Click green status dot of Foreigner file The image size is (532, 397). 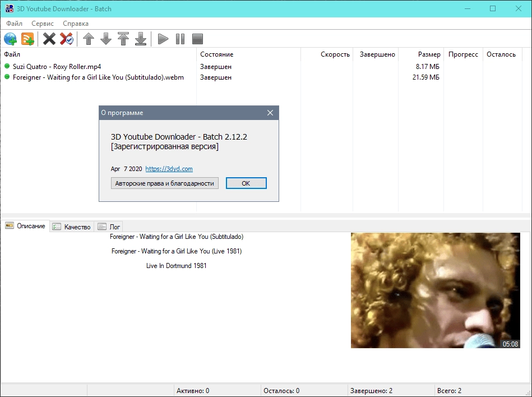7,77
